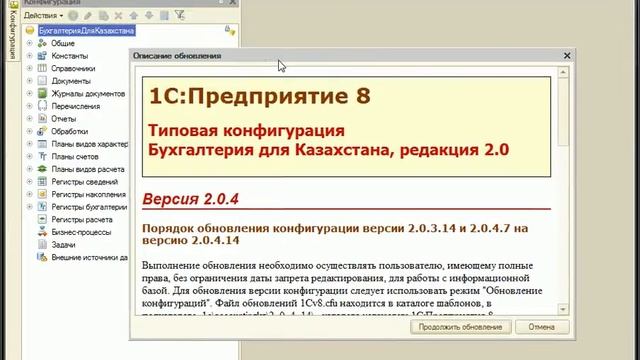Click the 1С:Предприятие 8 title text
Viewport: 640px width, 360px height.
coord(260,96)
